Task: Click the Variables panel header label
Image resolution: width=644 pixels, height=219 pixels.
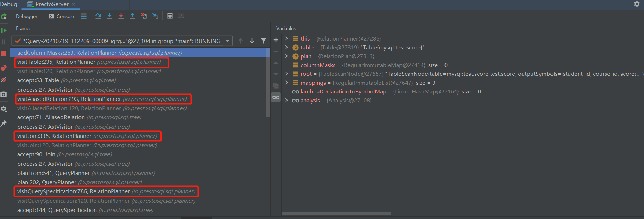Action: pyautogui.click(x=286, y=28)
